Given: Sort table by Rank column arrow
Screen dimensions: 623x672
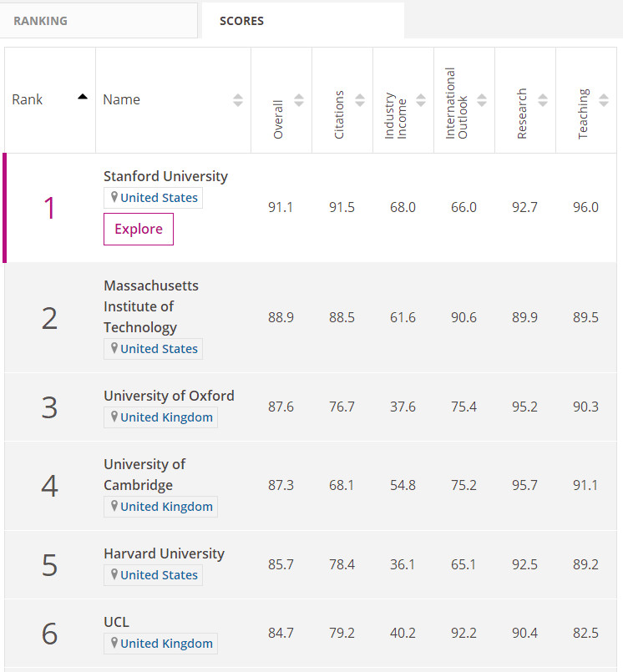Looking at the screenshot, I should tap(82, 97).
